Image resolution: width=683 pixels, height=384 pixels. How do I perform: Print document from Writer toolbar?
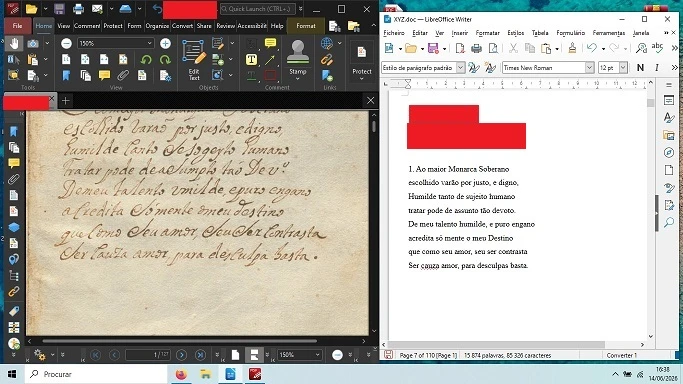pyautogui.click(x=477, y=48)
